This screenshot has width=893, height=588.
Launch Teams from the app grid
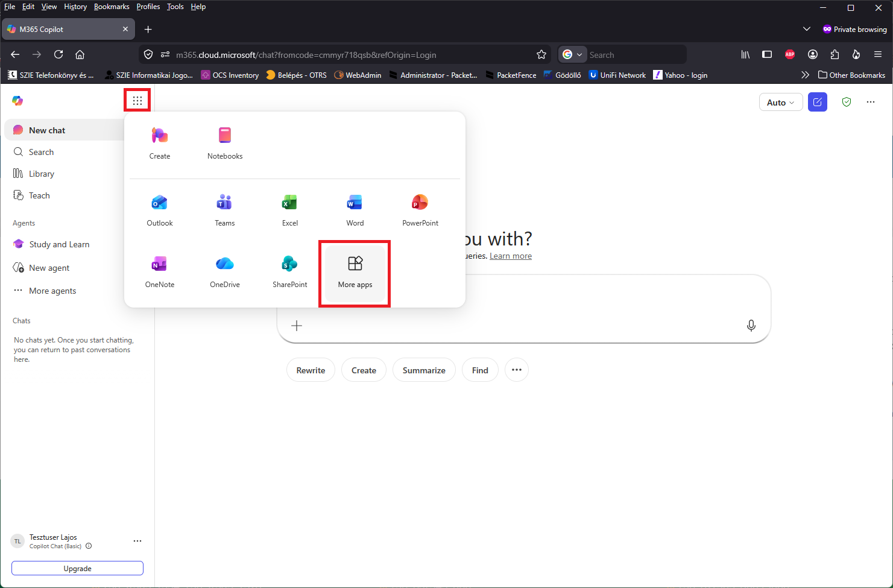(x=225, y=210)
